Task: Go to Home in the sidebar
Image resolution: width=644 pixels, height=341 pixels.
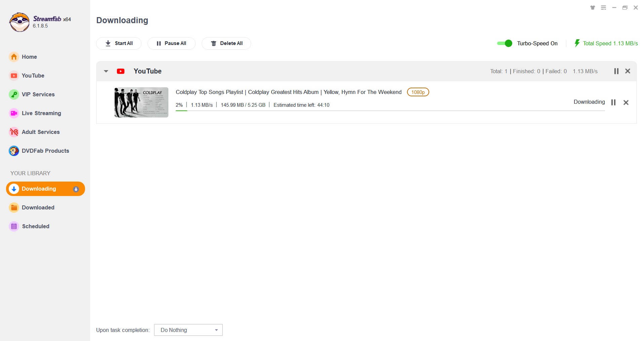Action: [x=29, y=57]
